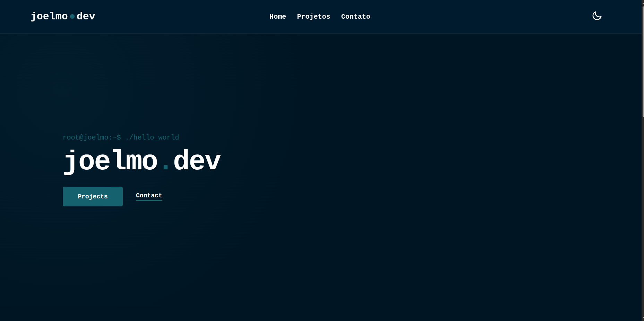Click the scrollbar's down arrow
The image size is (644, 321).
(643, 319)
